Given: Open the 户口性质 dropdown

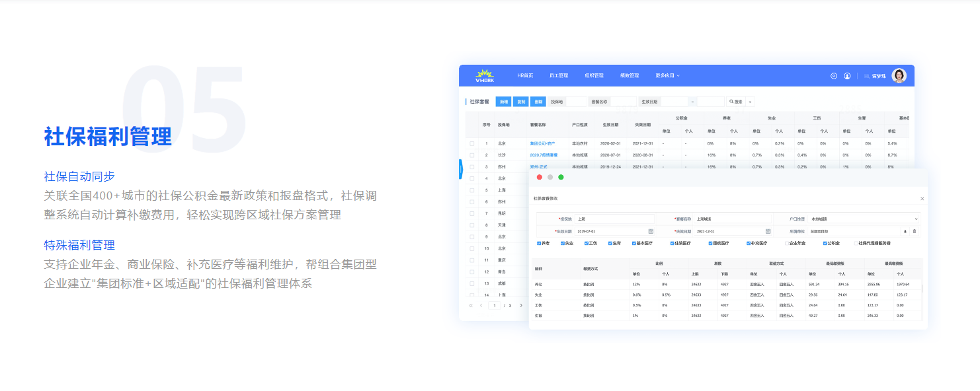Looking at the screenshot, I should 864,219.
